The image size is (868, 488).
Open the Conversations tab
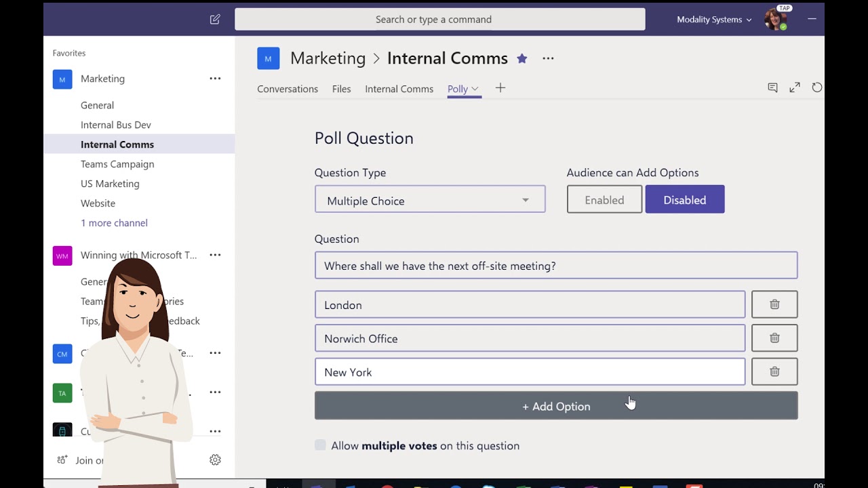point(288,89)
